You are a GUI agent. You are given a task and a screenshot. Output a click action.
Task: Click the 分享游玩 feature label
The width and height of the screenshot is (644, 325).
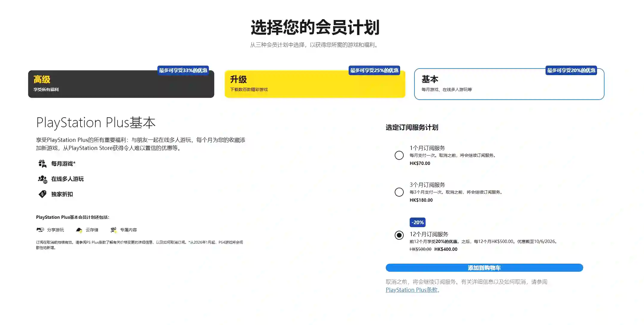[x=55, y=230]
